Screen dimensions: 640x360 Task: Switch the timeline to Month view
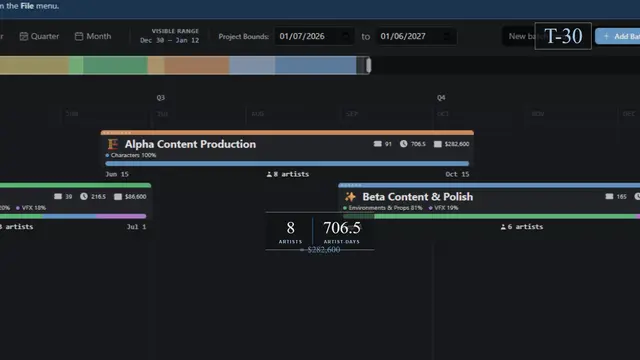[x=93, y=36]
